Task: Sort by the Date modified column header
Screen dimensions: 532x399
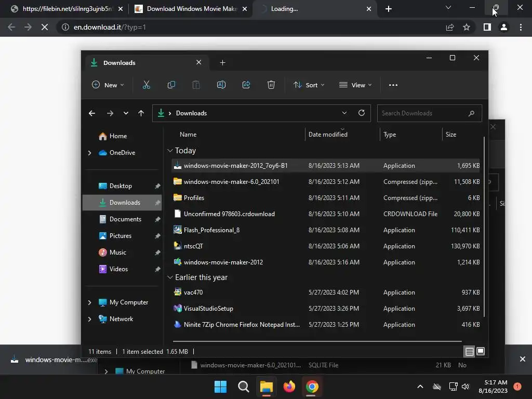Action: [328, 135]
